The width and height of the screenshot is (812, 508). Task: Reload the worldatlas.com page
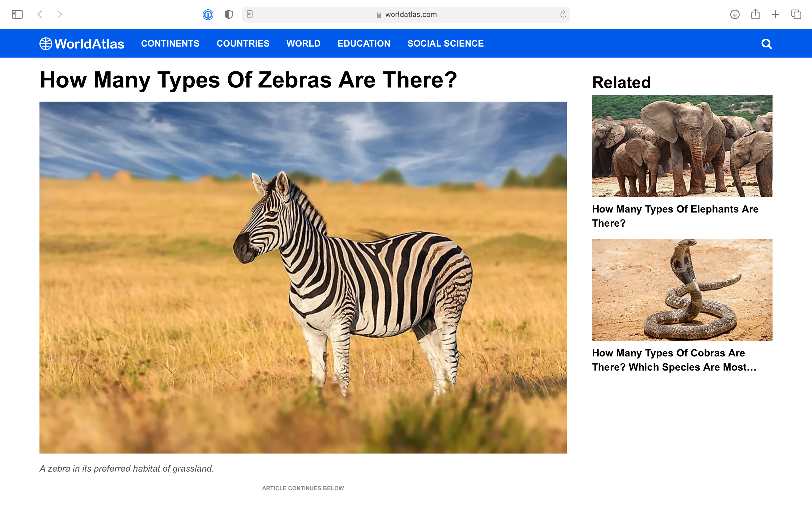coord(563,14)
